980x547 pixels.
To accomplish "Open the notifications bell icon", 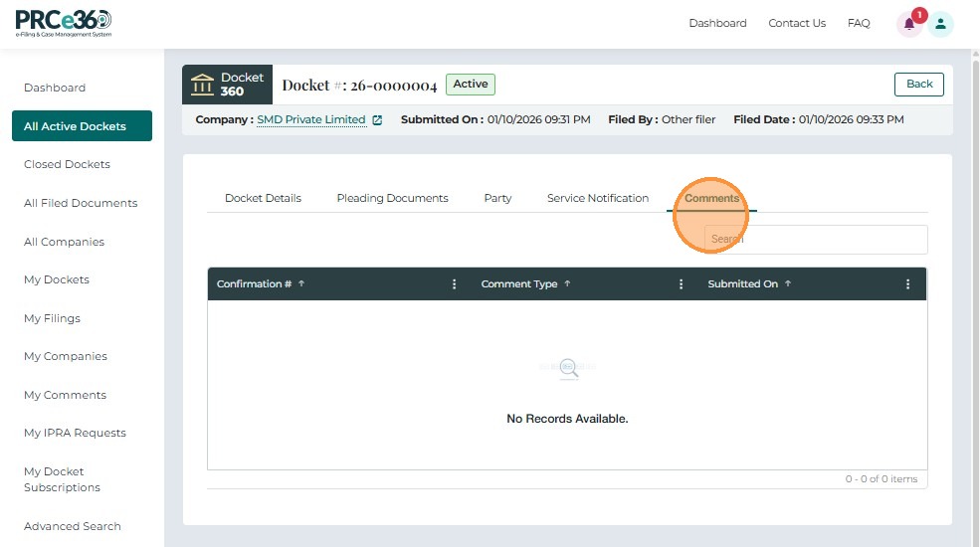I will pos(909,24).
